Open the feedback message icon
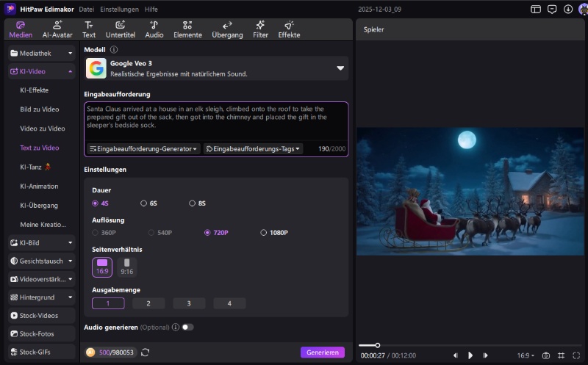588x365 pixels. click(x=552, y=10)
